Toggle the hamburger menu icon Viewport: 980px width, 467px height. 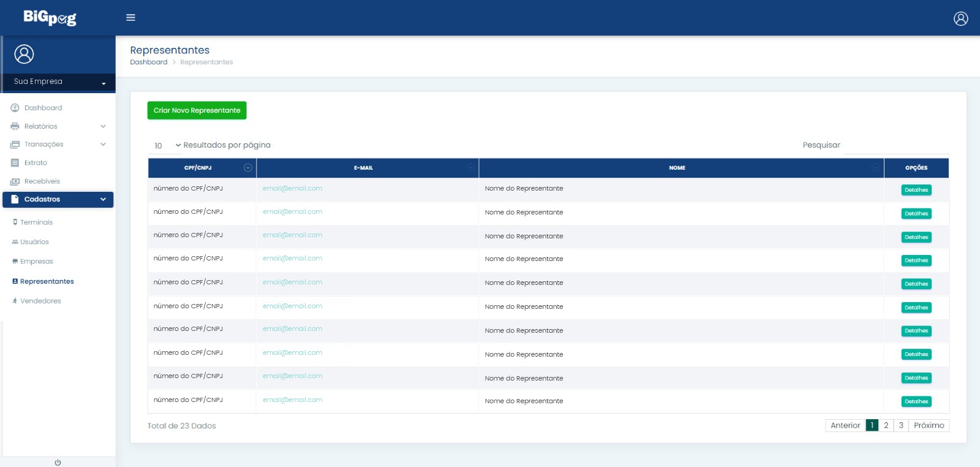tap(130, 18)
